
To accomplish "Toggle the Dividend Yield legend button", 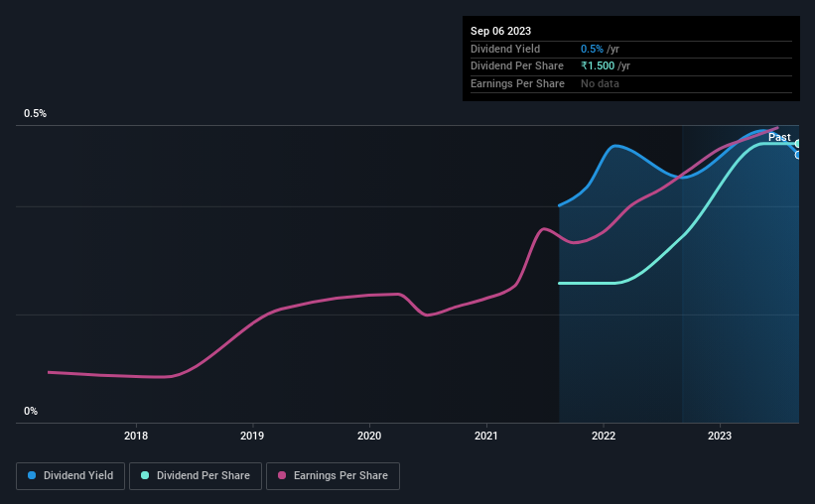I will click(x=70, y=476).
